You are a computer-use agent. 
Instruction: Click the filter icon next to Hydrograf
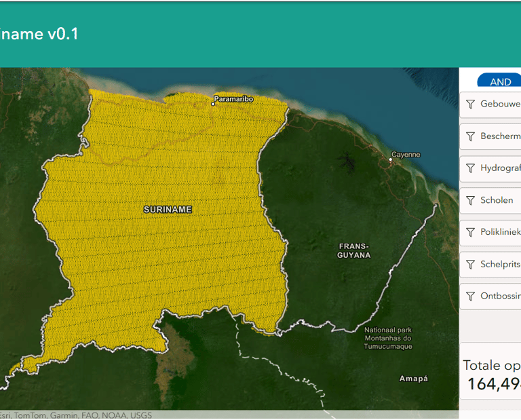[470, 168]
